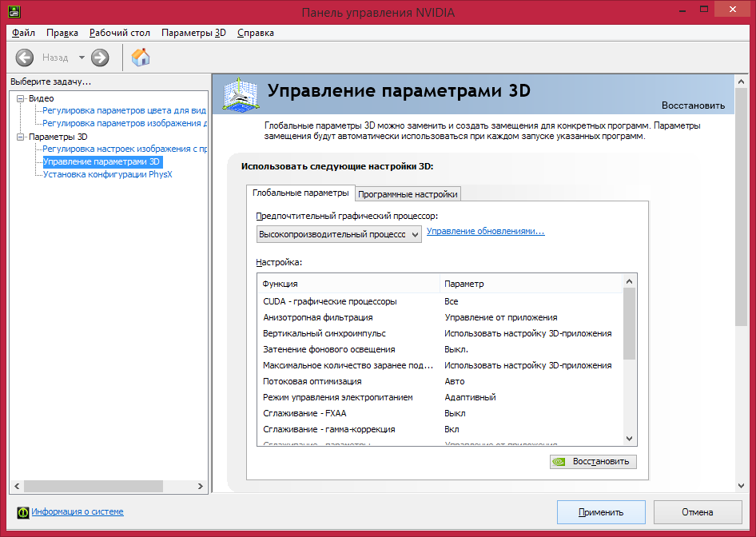This screenshot has width=756, height=537.
Task: Select the Анизотропная фильтрация setting row
Action: pyautogui.click(x=440, y=318)
